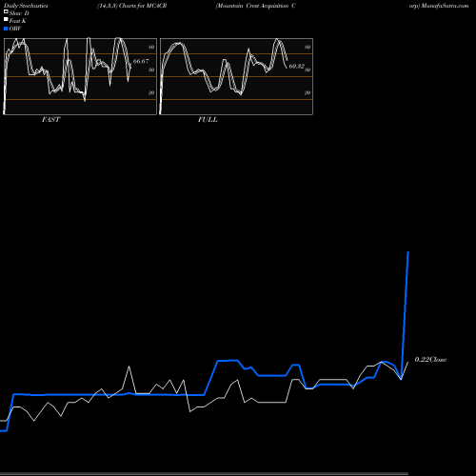Image resolution: width=476 pixels, height=476 pixels.
Task: Click the 'Daily Stochastics' title text
Action: [26, 6]
